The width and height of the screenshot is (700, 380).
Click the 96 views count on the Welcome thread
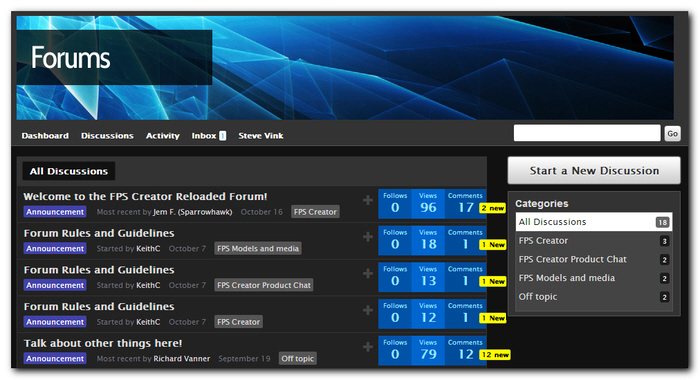point(428,207)
